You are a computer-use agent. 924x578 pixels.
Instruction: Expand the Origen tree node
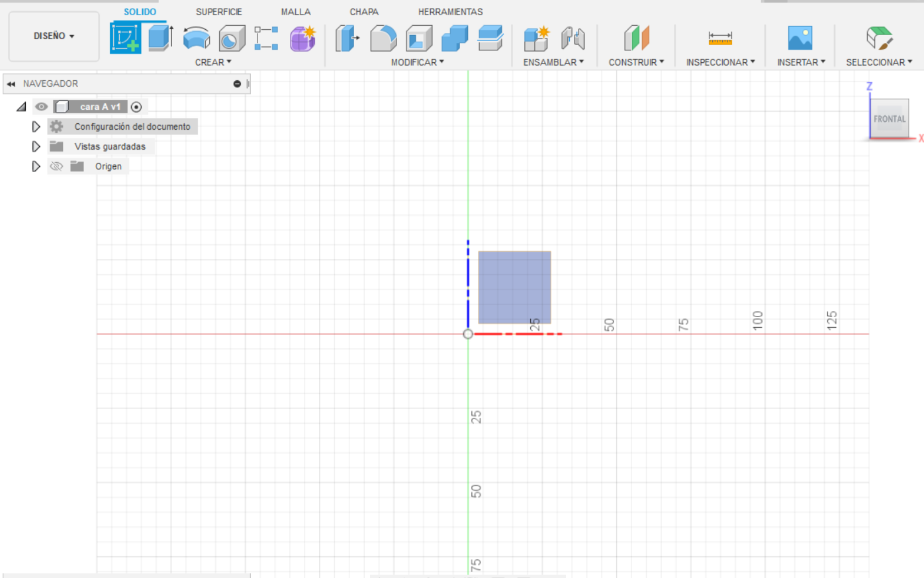tap(36, 166)
